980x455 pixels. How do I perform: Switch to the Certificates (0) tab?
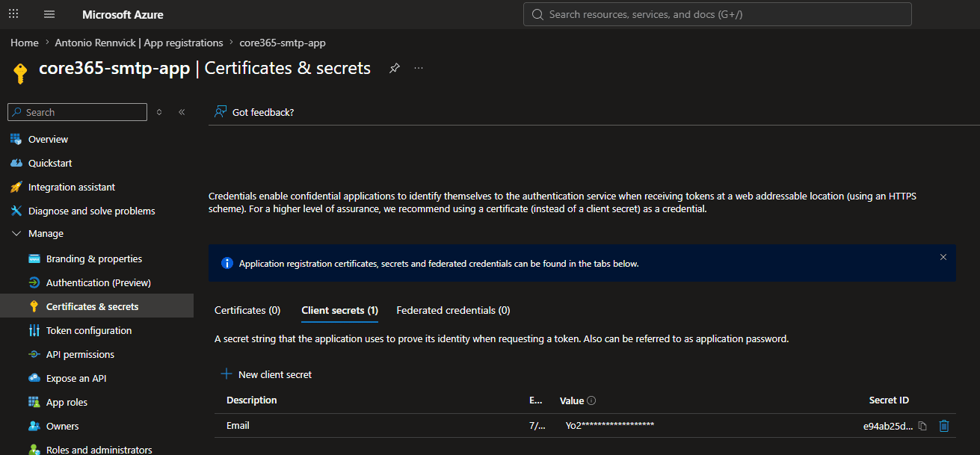point(247,310)
